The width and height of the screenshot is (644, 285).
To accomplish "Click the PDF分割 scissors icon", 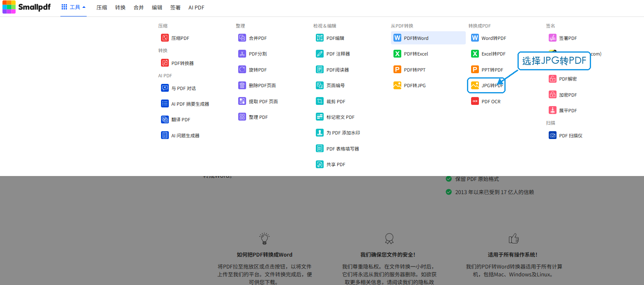I will pos(242,53).
